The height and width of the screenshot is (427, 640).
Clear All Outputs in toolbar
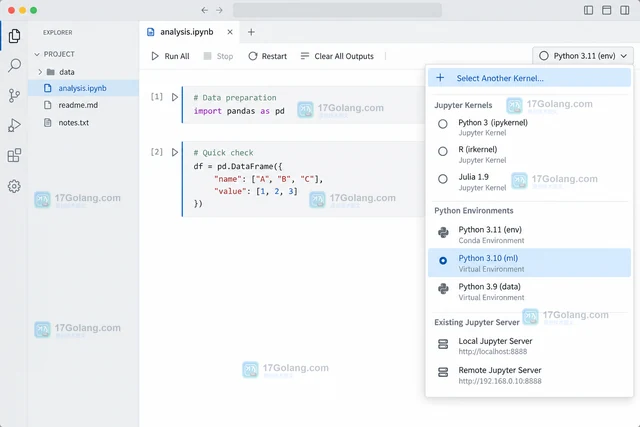click(x=337, y=56)
